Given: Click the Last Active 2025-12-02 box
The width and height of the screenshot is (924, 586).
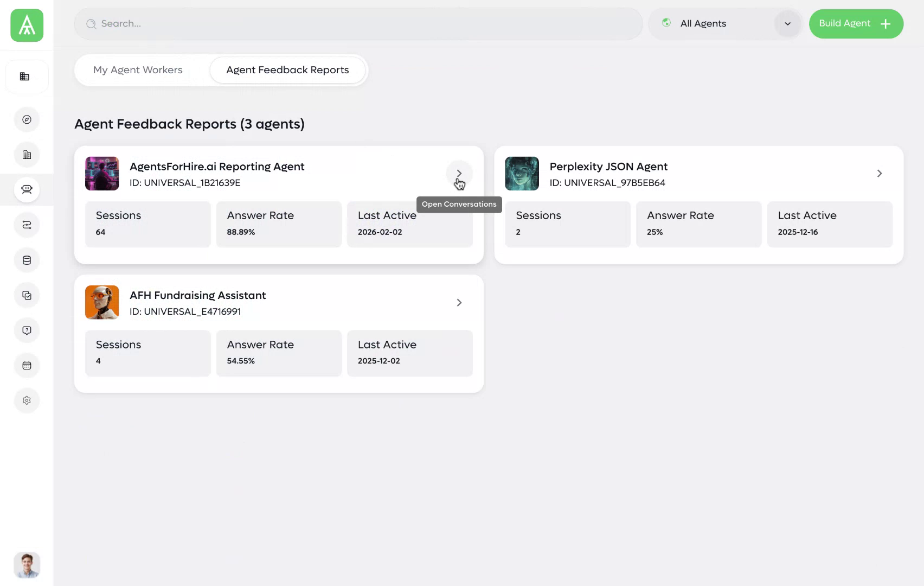Looking at the screenshot, I should pos(410,353).
